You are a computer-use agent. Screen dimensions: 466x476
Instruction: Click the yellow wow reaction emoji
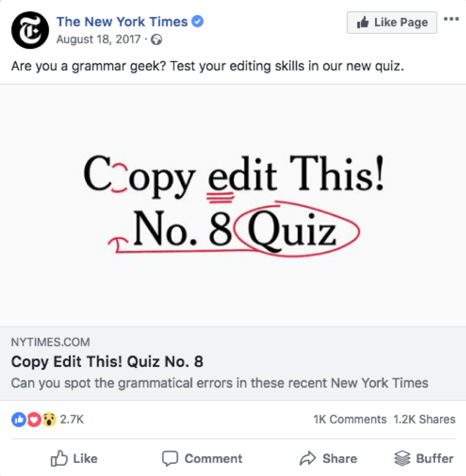[x=48, y=419]
